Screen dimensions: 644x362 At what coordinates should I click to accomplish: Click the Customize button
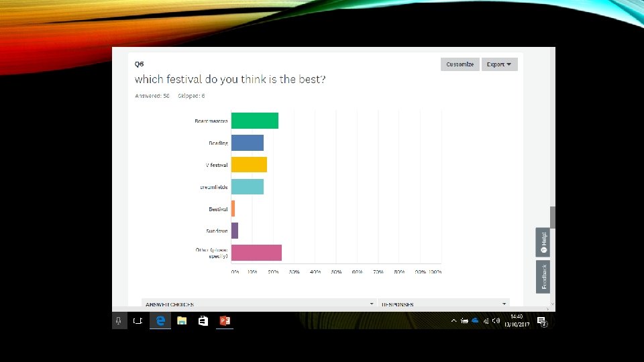coord(460,64)
